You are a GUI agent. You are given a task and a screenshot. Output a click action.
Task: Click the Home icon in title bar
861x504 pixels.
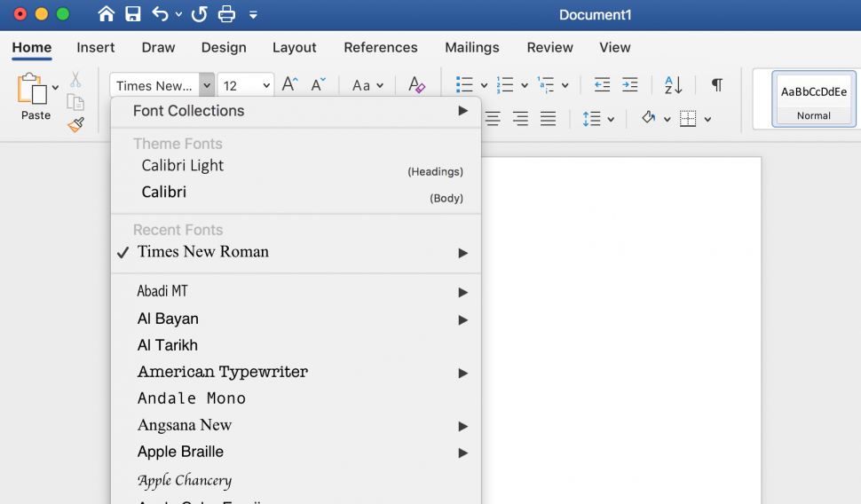coord(107,14)
